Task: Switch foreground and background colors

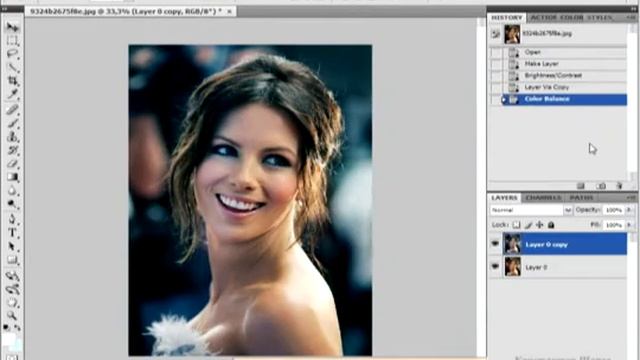Action: (18, 327)
